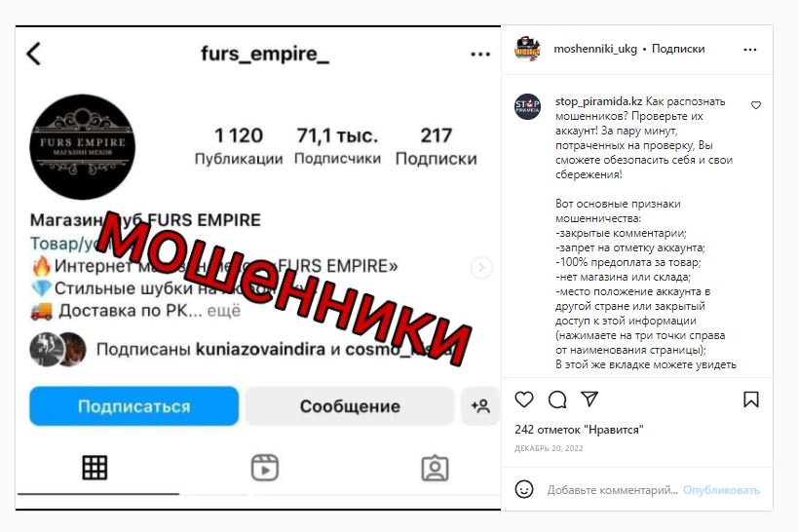Open comments via the speech bubble icon
The height and width of the screenshot is (532, 798).
(x=557, y=399)
